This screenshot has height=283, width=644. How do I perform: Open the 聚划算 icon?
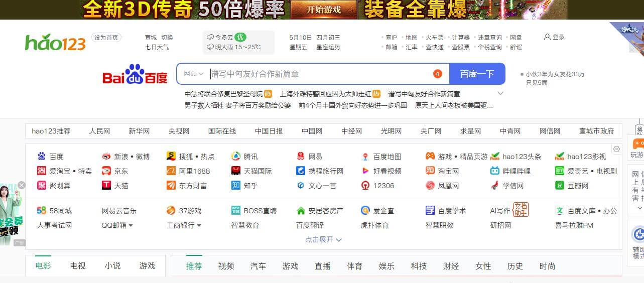42,186
